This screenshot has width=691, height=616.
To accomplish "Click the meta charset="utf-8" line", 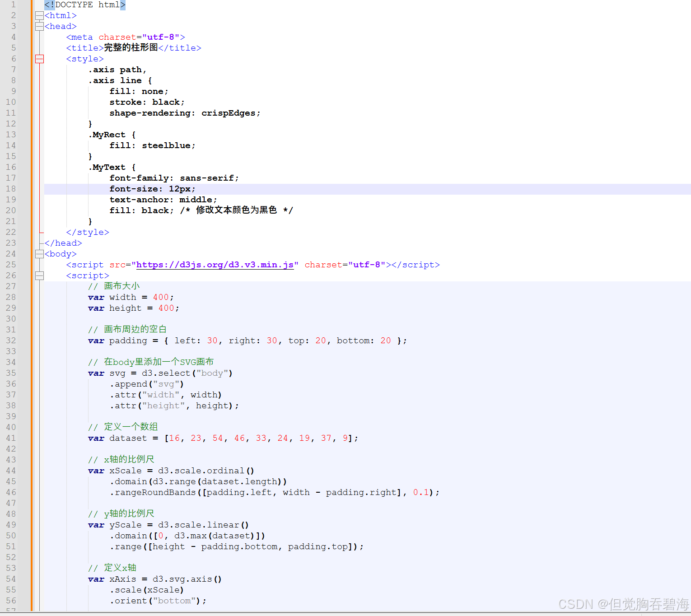I will (126, 37).
